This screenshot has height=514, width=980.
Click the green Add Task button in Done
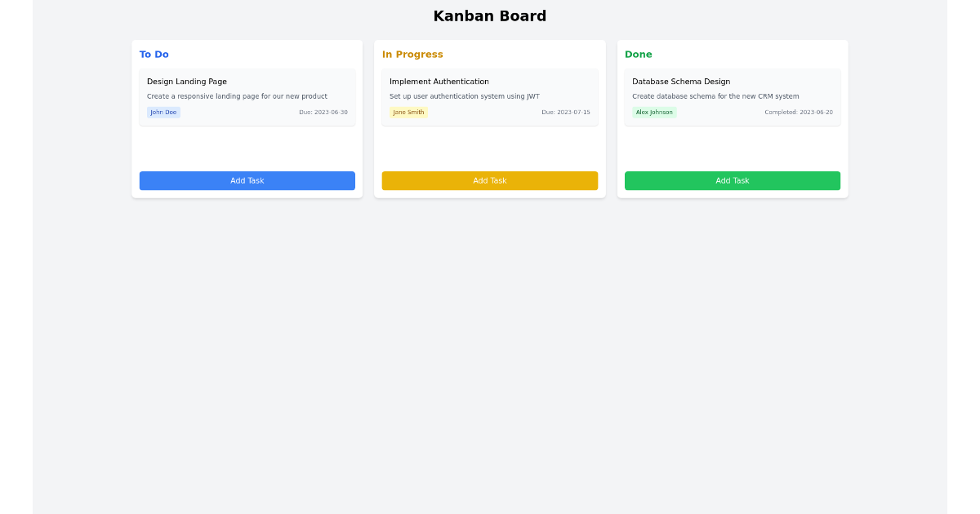coord(732,180)
